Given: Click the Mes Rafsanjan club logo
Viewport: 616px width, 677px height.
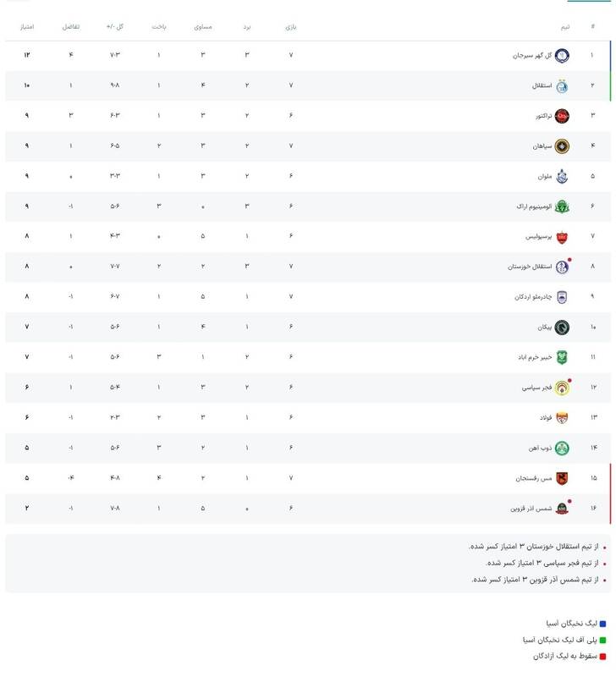Looking at the screenshot, I should click(x=563, y=478).
